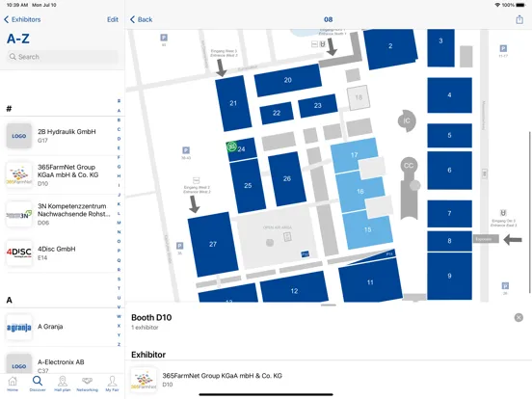
Task: Tap the booth panel drag handle
Action: [x=329, y=305]
